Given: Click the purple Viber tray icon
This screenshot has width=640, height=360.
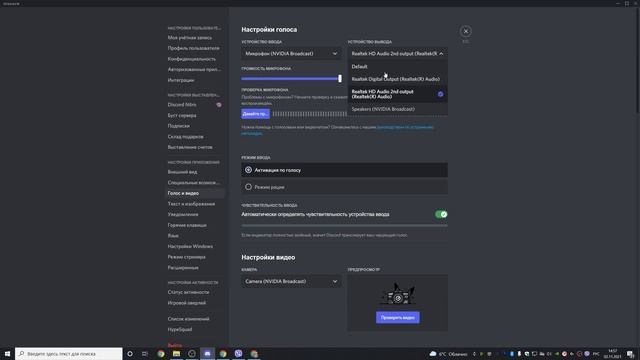Looking at the screenshot, I should [587, 353].
